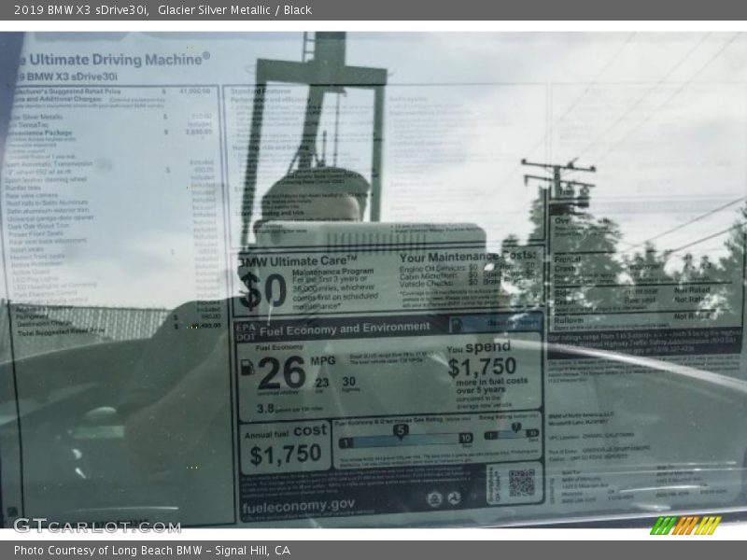Click the colored stripes logo at bottom right
Viewport: 747px width, 560px height.
[685, 525]
